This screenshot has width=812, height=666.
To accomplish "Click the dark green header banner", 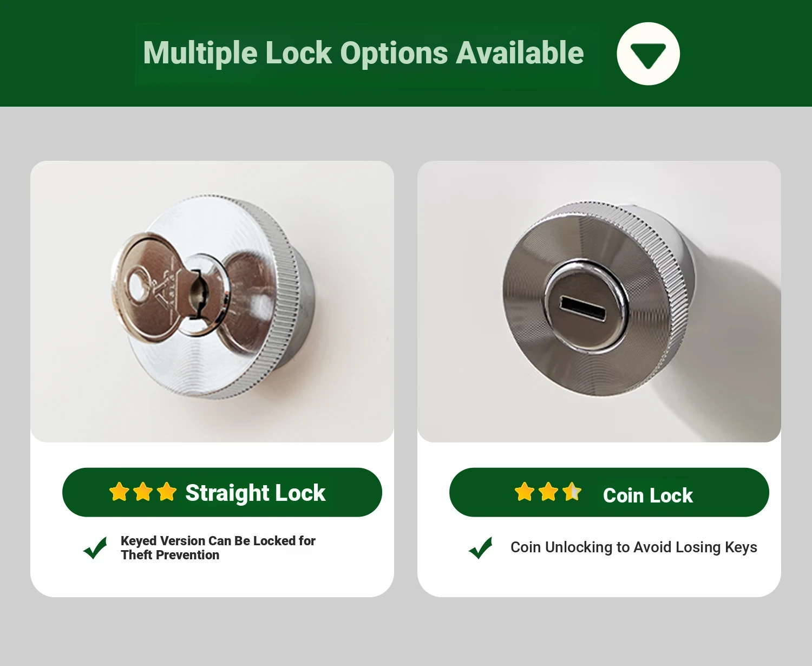I will click(406, 53).
